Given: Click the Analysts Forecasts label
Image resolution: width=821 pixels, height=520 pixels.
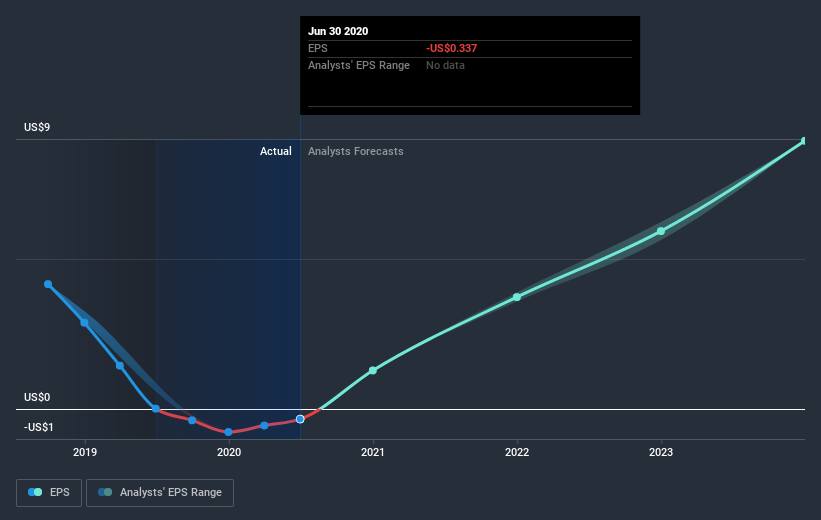Looking at the screenshot, I should (x=356, y=151).
